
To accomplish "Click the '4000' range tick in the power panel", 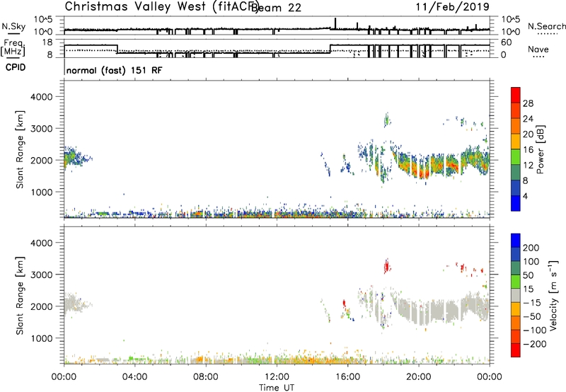I will pos(41,97).
